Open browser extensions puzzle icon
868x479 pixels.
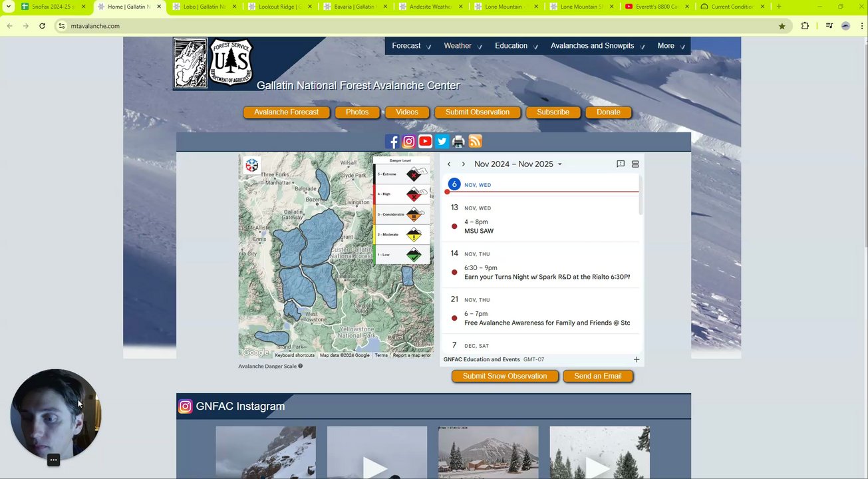(805, 26)
